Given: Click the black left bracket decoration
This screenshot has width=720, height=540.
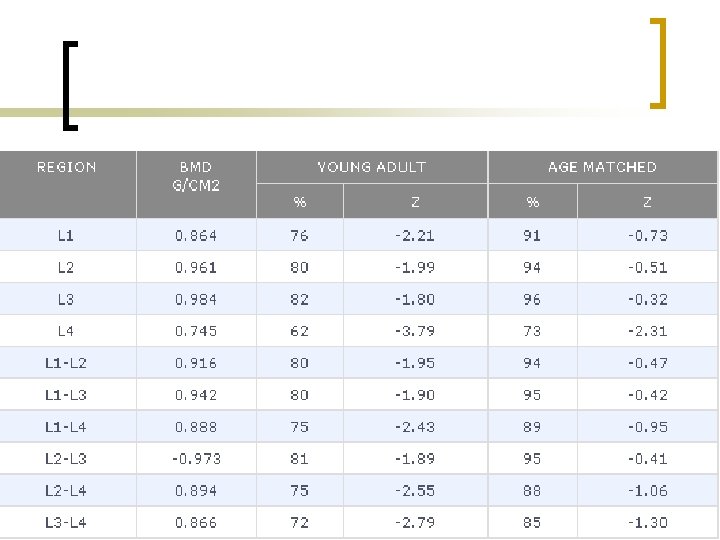Looking at the screenshot, I should click(x=66, y=86).
